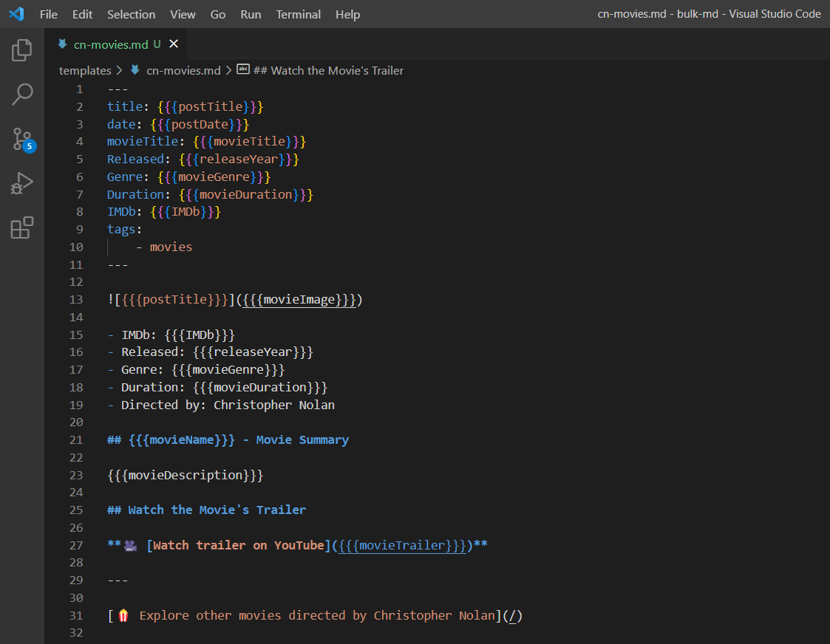Screen dimensions: 830x644
Task: Follow the {{{movieTrailer}}} link on line 27
Action: (402, 545)
